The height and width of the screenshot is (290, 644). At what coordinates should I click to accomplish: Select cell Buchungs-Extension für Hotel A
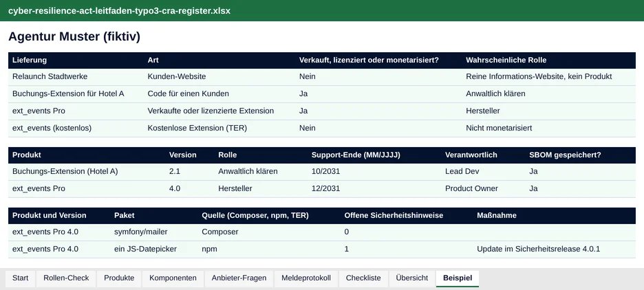pyautogui.click(x=68, y=94)
